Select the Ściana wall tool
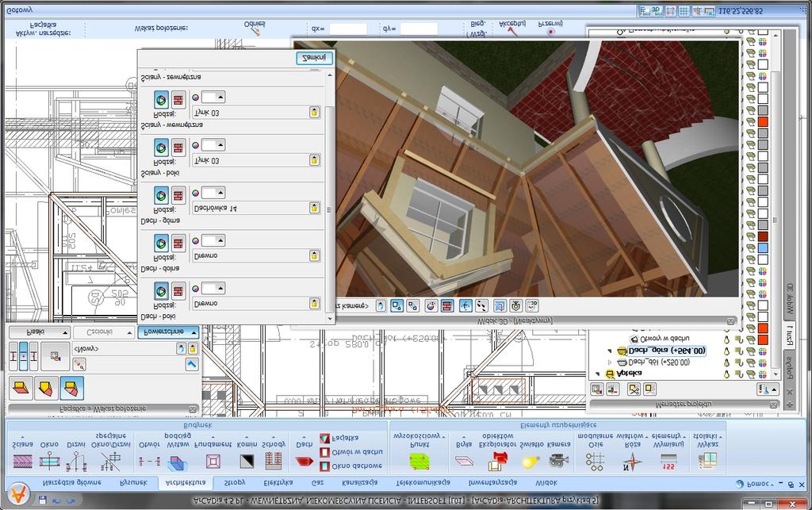The height and width of the screenshot is (510, 812). [x=22, y=454]
